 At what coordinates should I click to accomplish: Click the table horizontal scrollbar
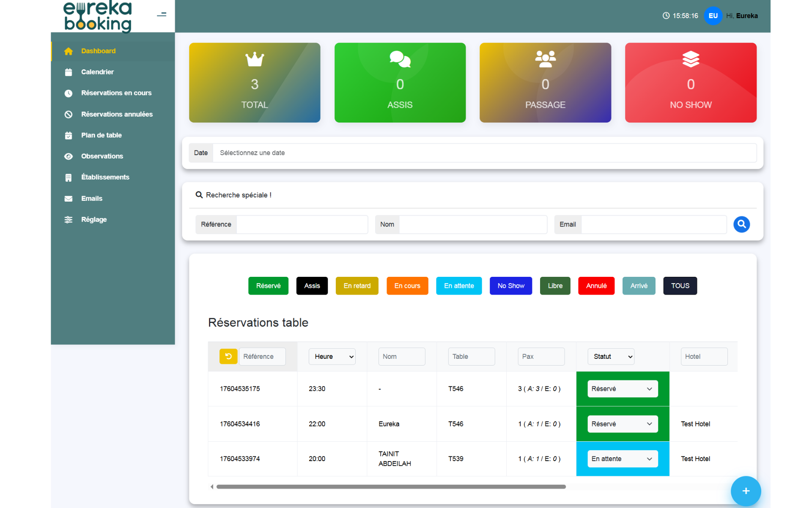(x=391, y=486)
